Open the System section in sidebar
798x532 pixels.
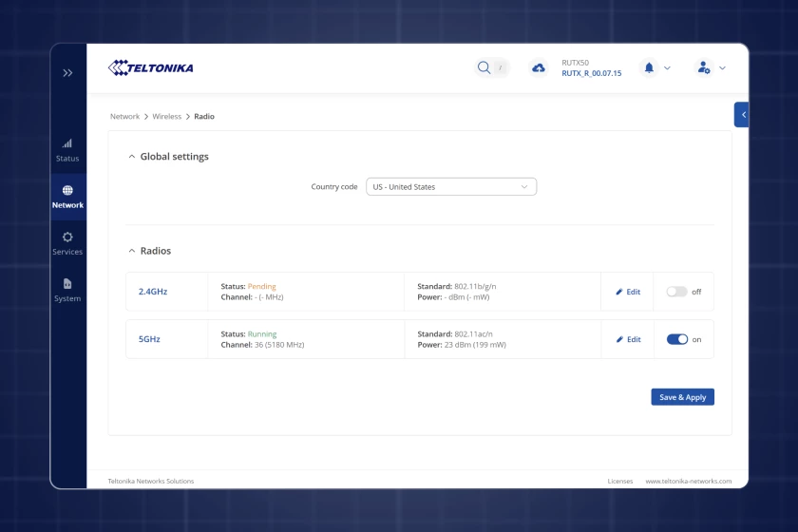pyautogui.click(x=67, y=290)
